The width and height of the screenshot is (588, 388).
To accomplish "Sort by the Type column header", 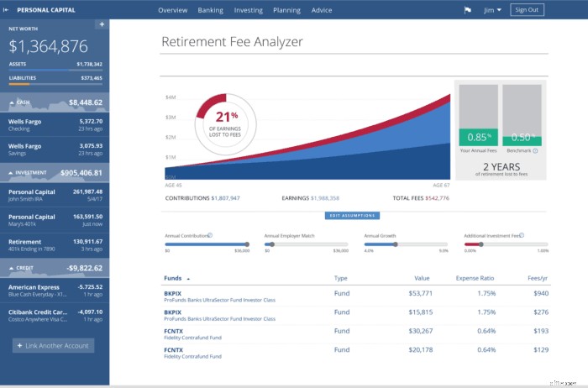I will coord(340,278).
